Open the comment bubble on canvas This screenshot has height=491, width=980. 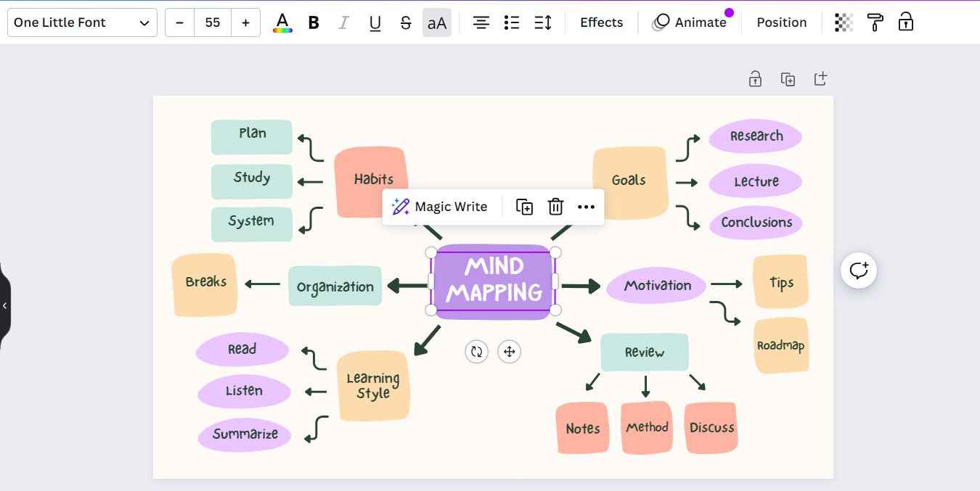pyautogui.click(x=859, y=270)
